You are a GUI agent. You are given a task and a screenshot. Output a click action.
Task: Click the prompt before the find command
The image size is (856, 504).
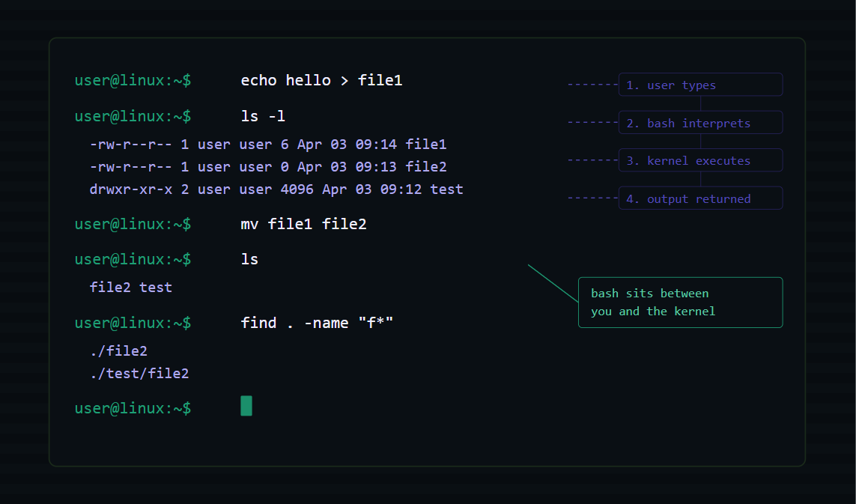point(133,323)
